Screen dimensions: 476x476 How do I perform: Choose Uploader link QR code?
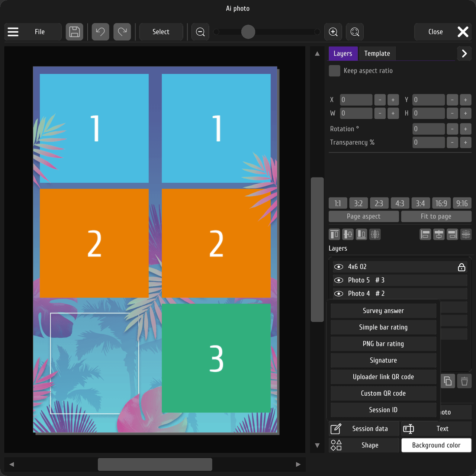tap(383, 377)
